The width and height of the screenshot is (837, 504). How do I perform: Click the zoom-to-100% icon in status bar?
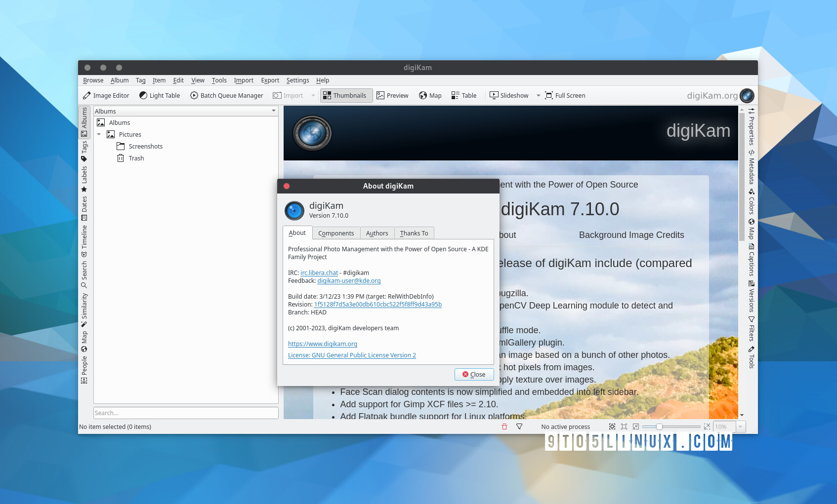click(624, 426)
